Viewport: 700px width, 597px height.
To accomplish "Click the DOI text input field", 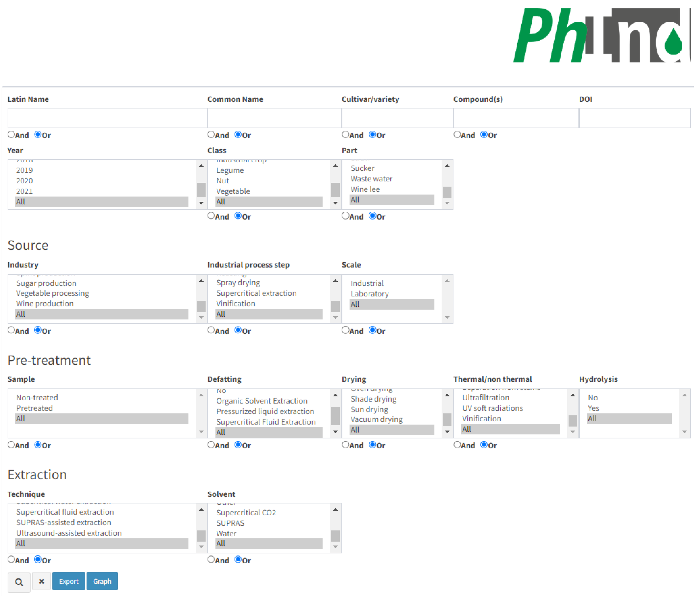I will [634, 118].
